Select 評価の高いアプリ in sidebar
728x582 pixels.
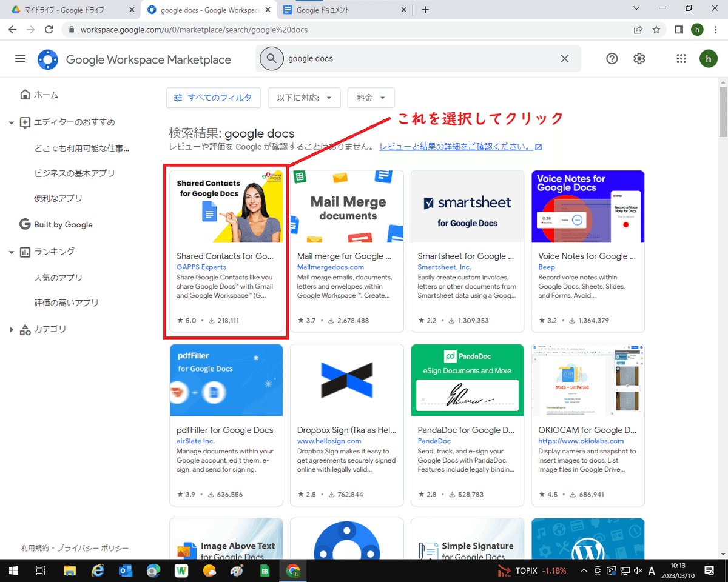click(66, 303)
